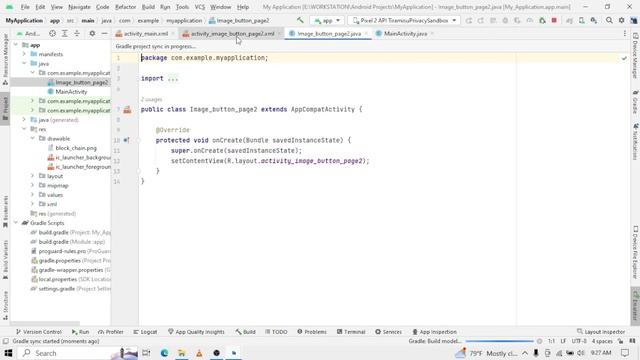Expand the values folder
This screenshot has width=640, height=360.
click(33, 195)
